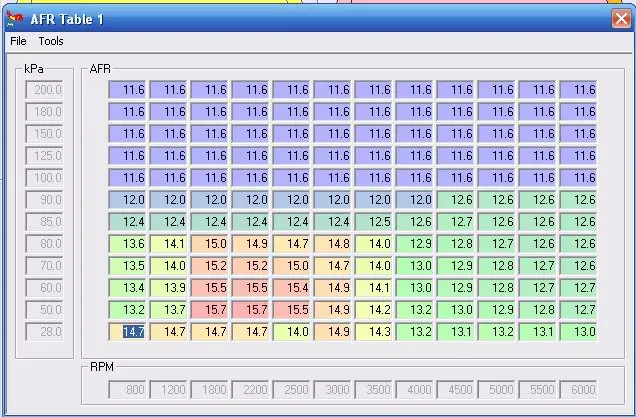Select the 11.6 AFR cell at 100.0 kPa, 3000 RPM
Viewport: 636px width, 417px height.
pos(333,178)
